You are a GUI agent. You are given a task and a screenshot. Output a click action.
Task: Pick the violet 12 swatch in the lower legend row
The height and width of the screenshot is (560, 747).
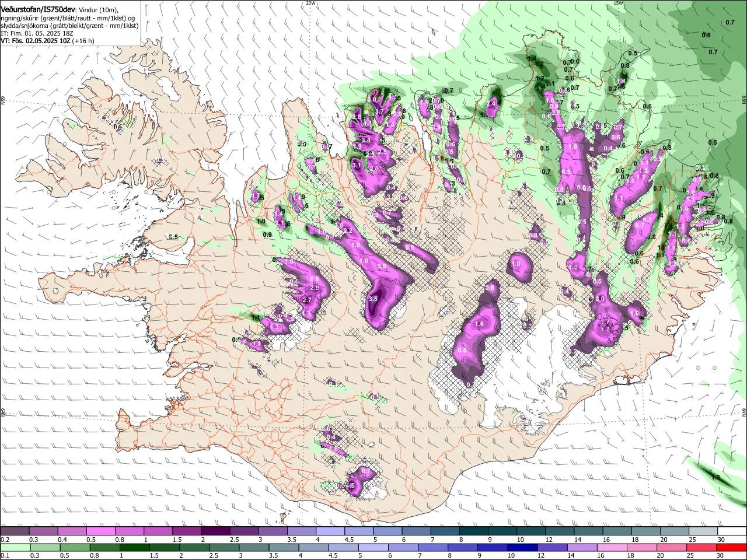[x=551, y=547]
